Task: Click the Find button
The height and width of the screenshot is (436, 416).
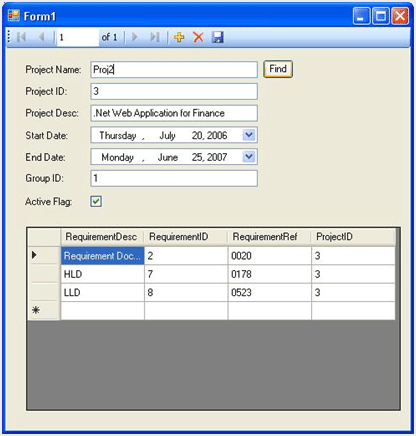Action: point(278,69)
